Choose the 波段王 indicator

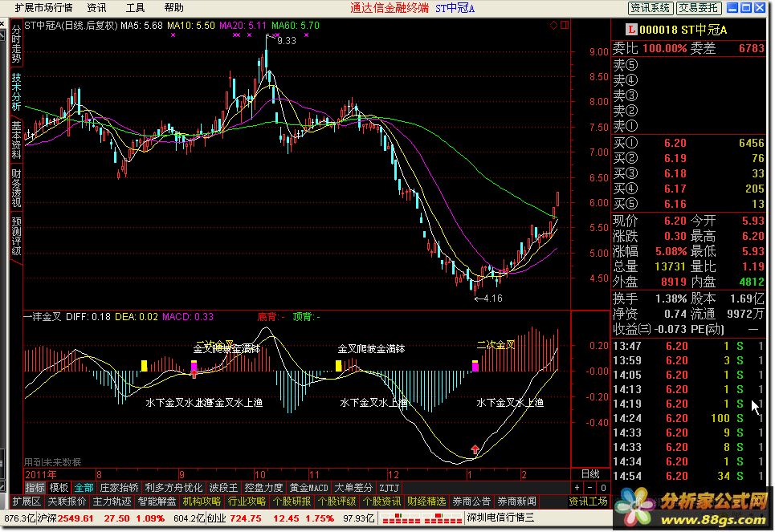[223, 488]
